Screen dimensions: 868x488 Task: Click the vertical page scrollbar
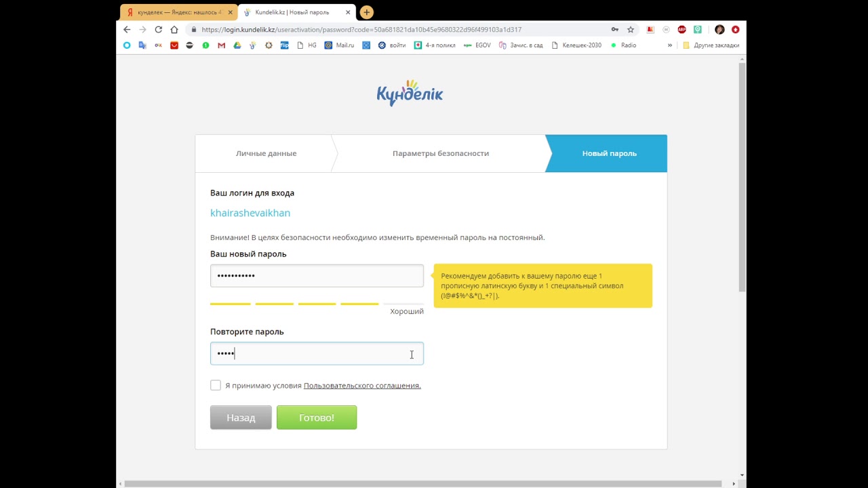[742, 176]
